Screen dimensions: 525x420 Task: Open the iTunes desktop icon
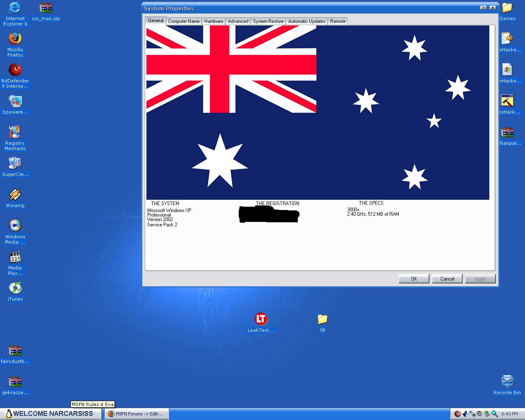point(15,292)
